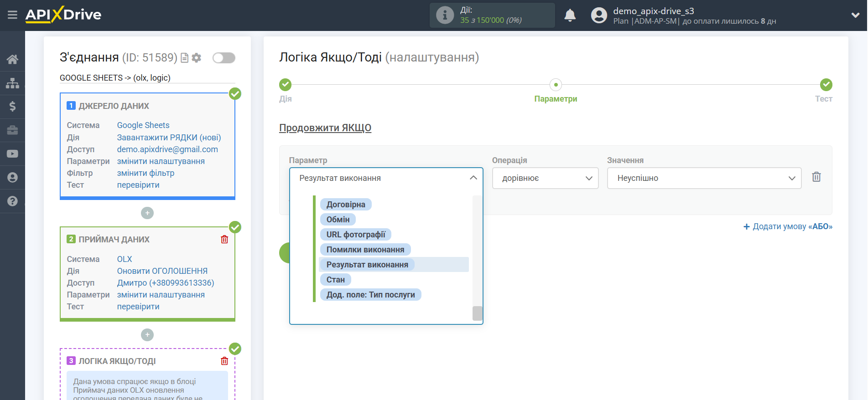Open billing dollar icon in sidebar

click(12, 107)
